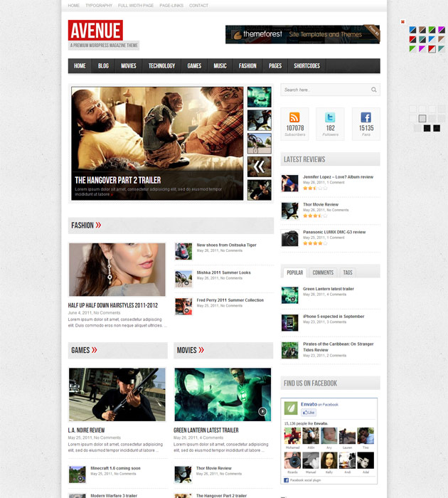This screenshot has width=448, height=498.
Task: Select the cyclist slider thumbnail
Action: (x=260, y=143)
